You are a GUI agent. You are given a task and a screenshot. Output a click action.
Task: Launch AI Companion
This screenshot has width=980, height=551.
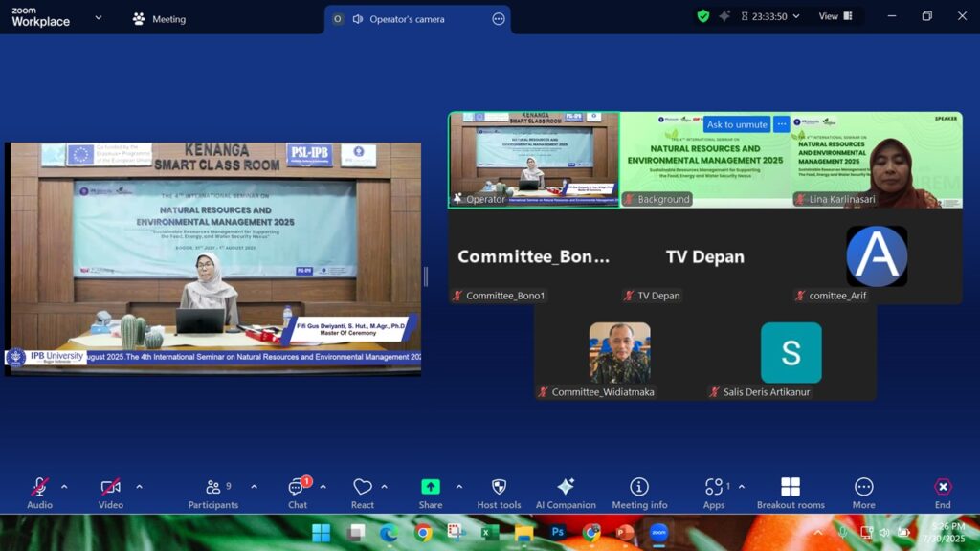click(566, 492)
